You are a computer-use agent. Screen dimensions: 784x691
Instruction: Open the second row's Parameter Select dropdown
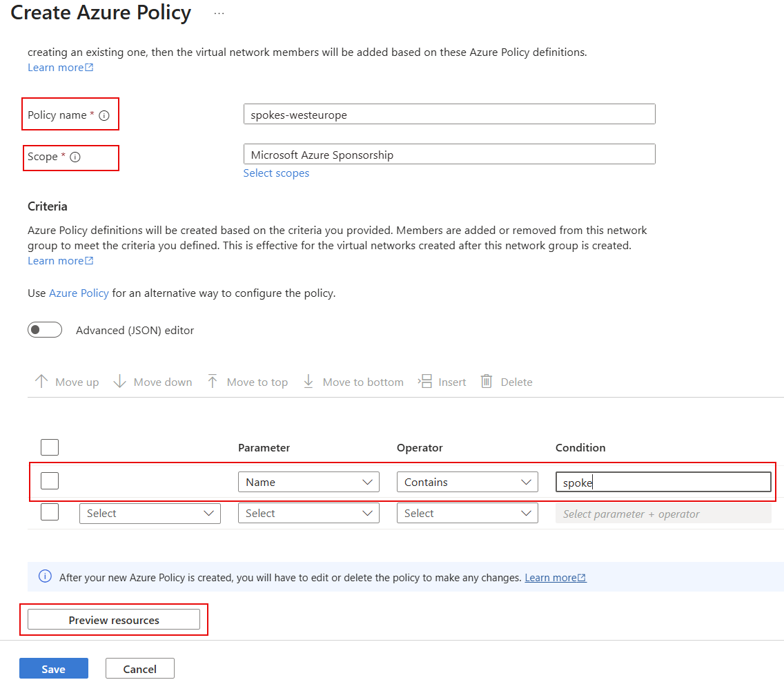150,513
